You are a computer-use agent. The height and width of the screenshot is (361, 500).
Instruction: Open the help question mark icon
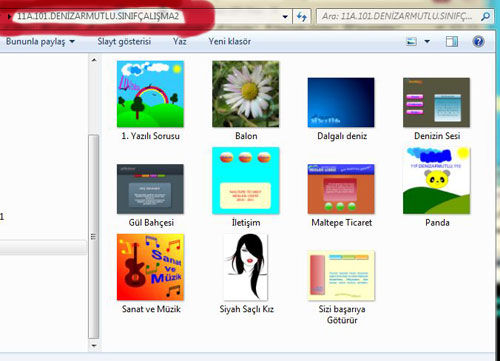tap(478, 42)
